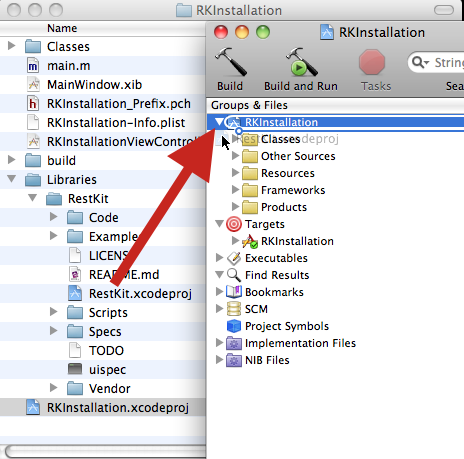
Task: Click the Find Results magnifier icon
Action: (234, 275)
